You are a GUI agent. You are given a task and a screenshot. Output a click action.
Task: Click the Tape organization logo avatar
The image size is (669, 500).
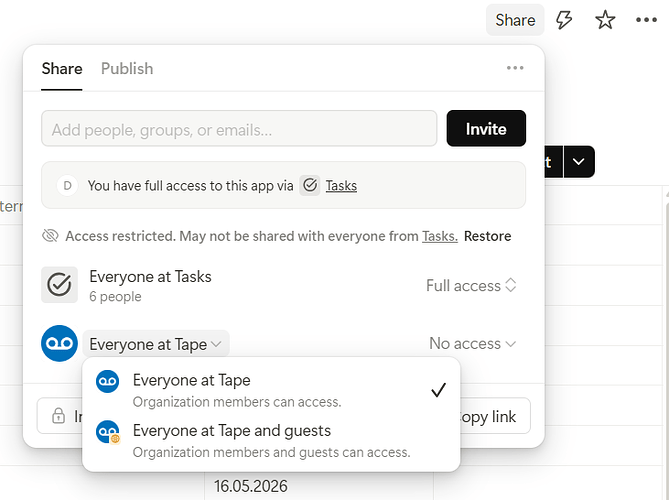59,344
